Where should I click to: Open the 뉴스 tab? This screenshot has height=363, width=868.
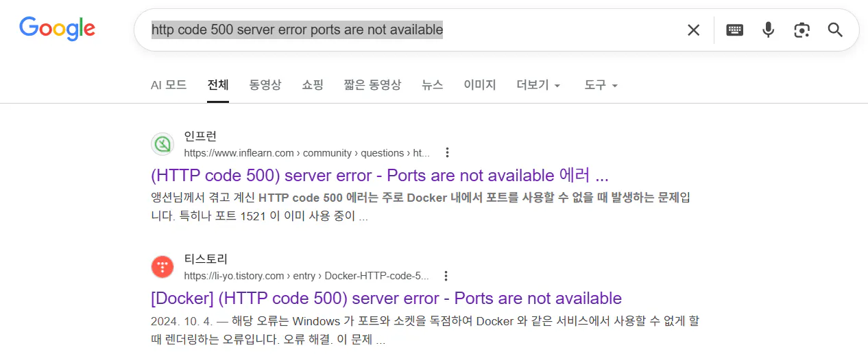tap(433, 85)
